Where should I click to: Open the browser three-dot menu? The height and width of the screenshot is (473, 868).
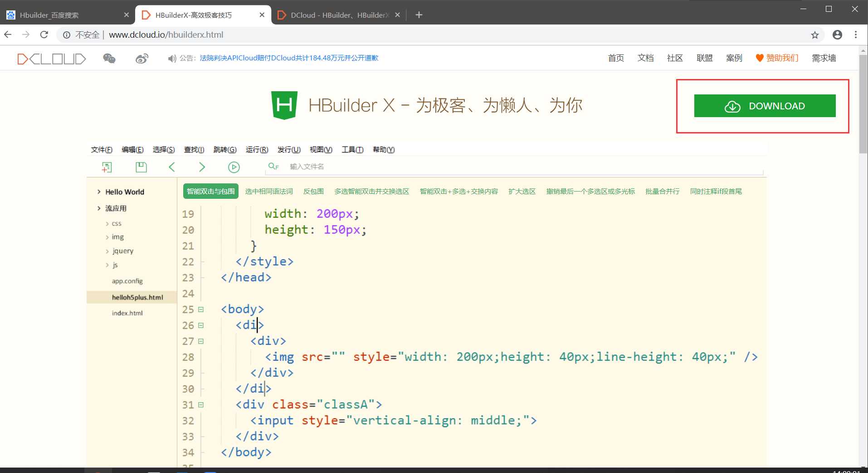(856, 34)
